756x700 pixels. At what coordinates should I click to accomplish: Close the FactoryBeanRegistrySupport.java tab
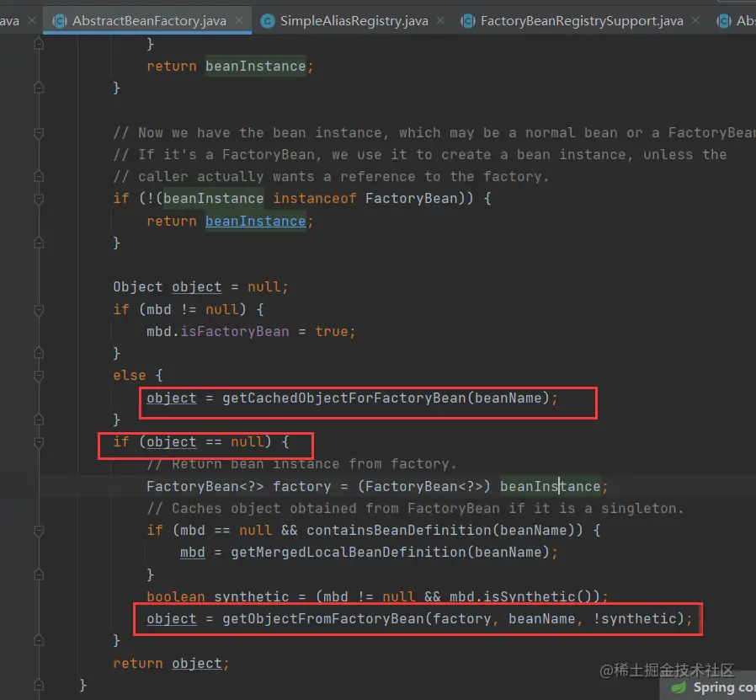tap(695, 20)
